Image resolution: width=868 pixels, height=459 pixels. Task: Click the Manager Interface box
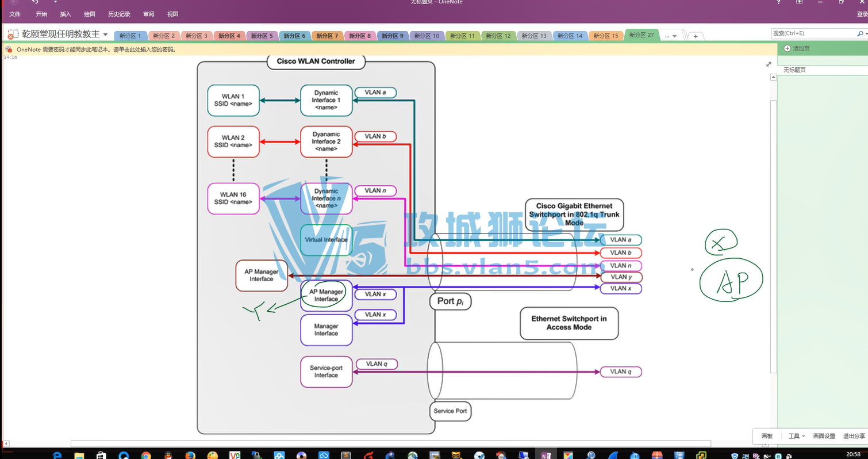click(x=326, y=330)
